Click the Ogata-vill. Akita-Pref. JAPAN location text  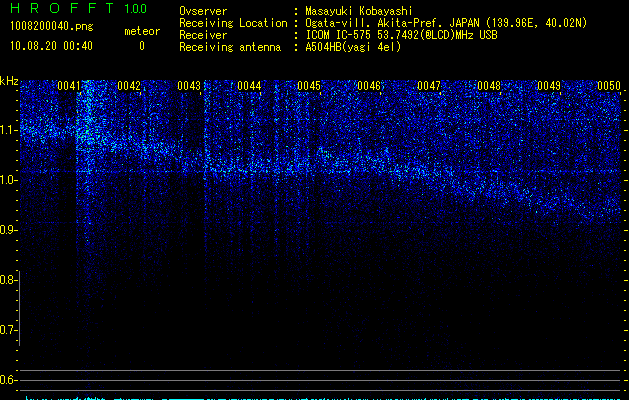click(x=446, y=23)
